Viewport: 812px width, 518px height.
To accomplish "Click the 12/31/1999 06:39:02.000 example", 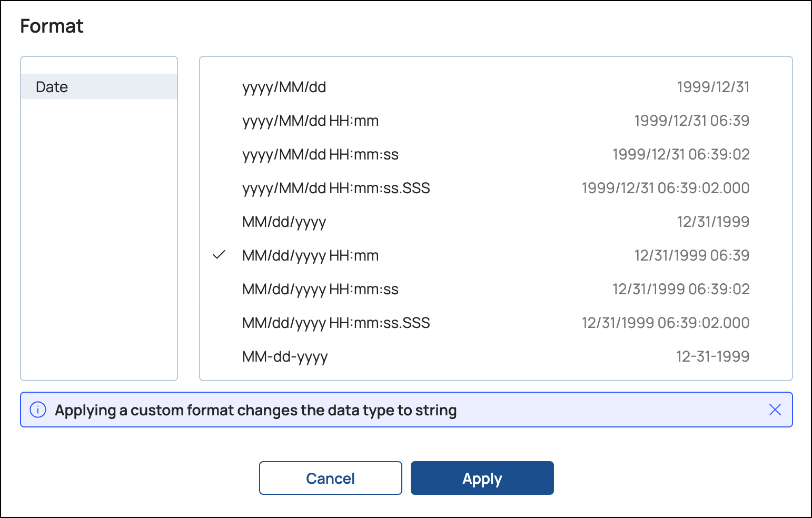I will 665,323.
